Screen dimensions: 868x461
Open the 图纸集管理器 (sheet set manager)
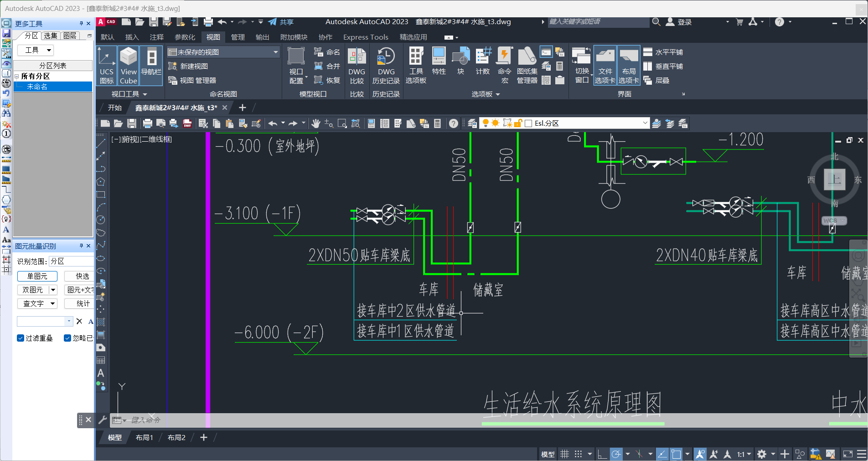click(527, 66)
